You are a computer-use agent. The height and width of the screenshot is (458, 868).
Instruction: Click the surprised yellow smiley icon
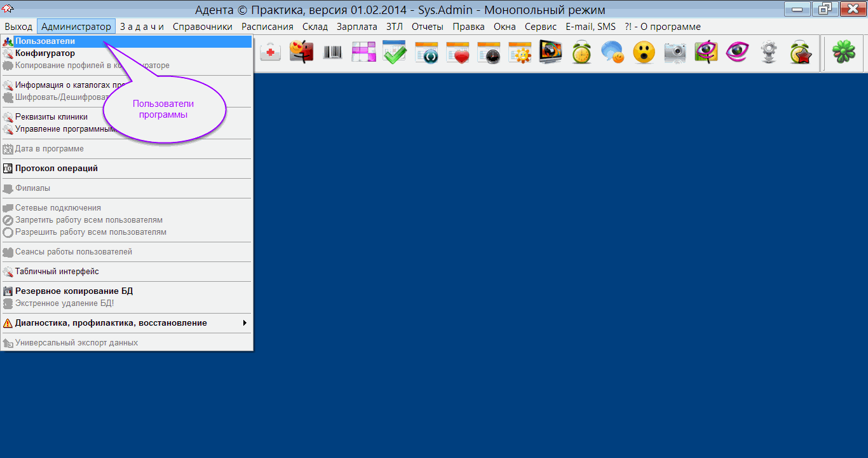click(x=644, y=53)
